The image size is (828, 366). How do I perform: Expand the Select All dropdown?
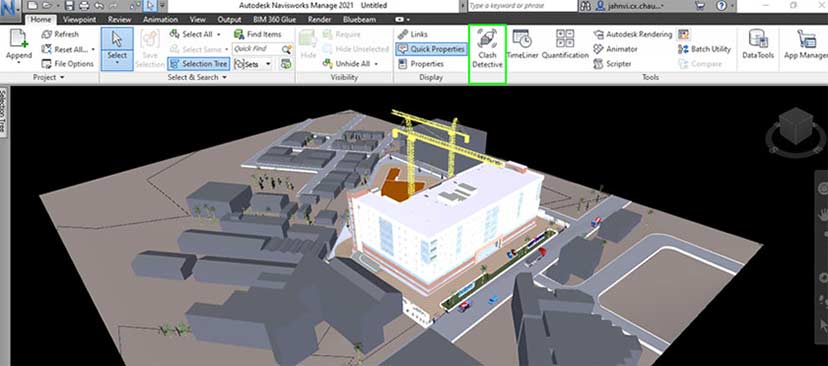click(219, 34)
